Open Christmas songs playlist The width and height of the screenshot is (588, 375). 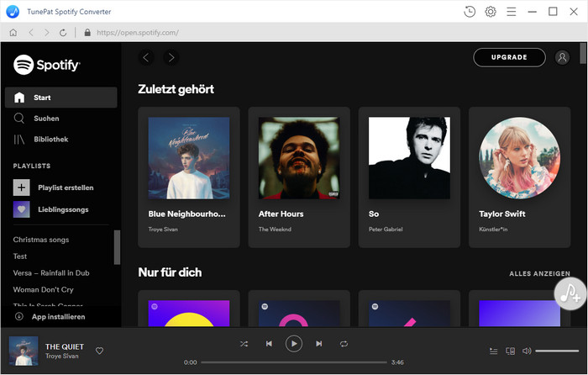pyautogui.click(x=41, y=240)
